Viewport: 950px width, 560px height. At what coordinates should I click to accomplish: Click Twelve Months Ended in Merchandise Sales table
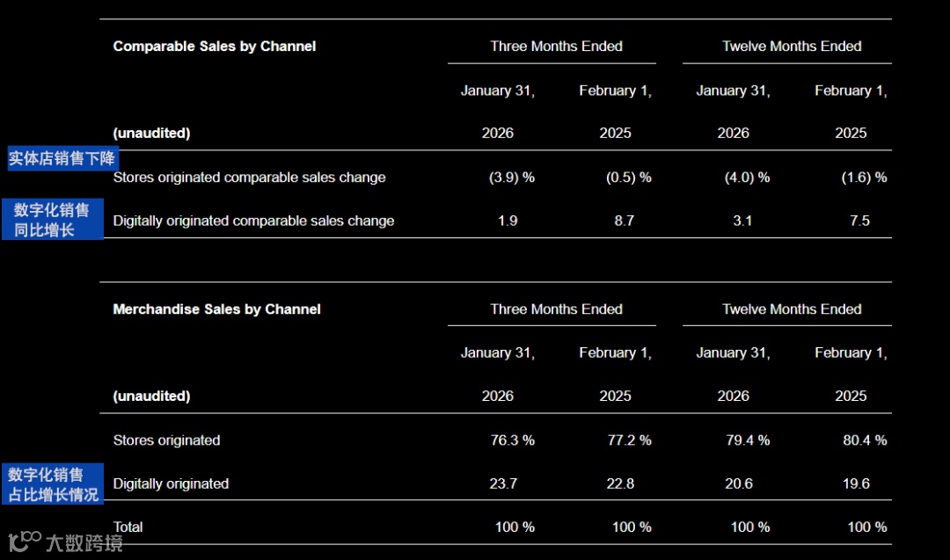pos(792,309)
